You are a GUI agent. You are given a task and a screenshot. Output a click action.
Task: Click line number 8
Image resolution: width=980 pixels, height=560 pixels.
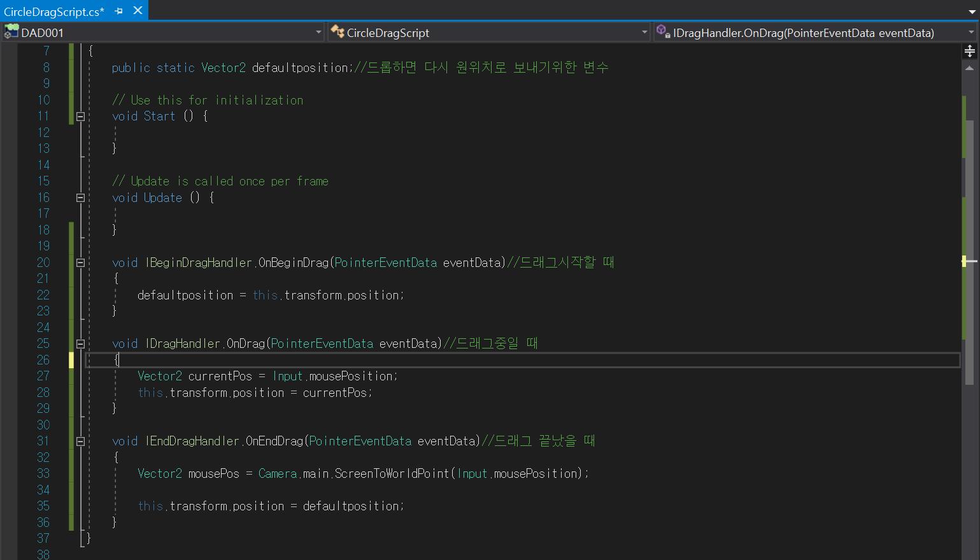tap(46, 68)
